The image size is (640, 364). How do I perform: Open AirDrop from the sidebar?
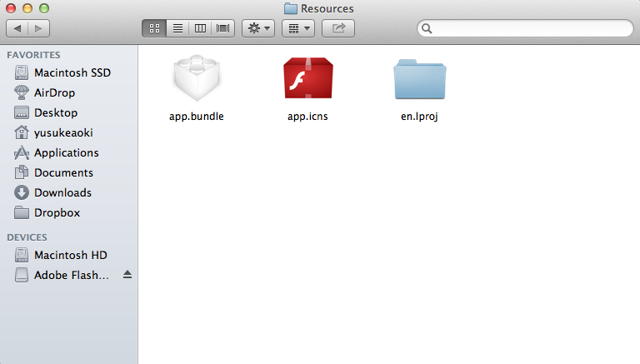coord(68,92)
